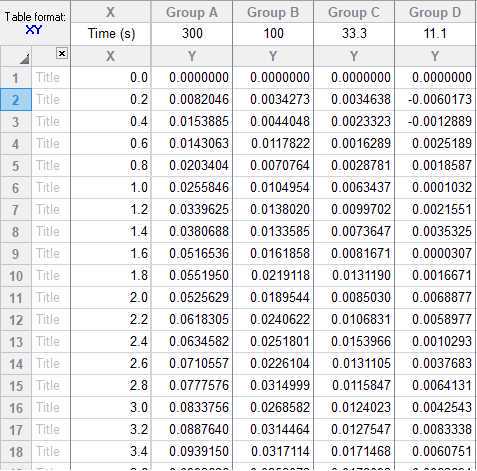Click the Y subheader under Group A
The height and width of the screenshot is (471, 477).
(x=192, y=56)
